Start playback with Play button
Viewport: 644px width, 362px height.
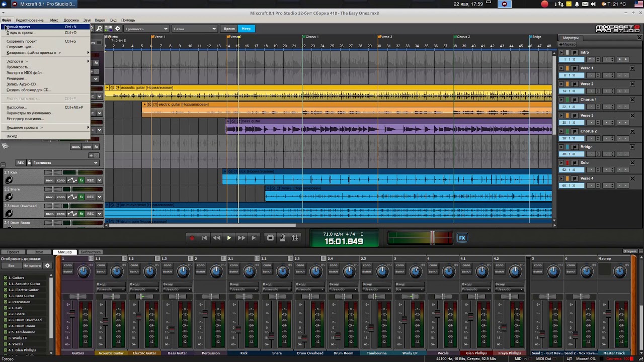pyautogui.click(x=229, y=238)
